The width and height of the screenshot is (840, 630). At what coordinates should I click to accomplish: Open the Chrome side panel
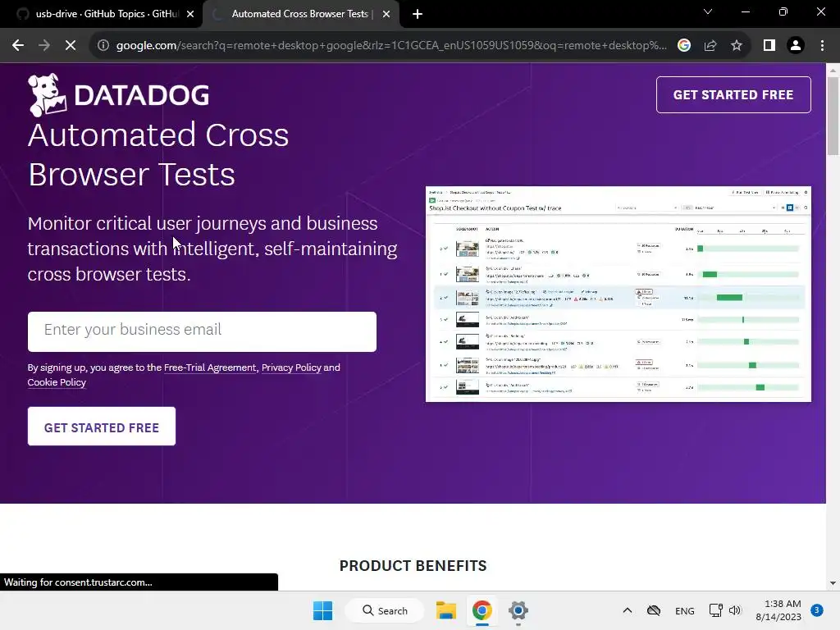769,46
